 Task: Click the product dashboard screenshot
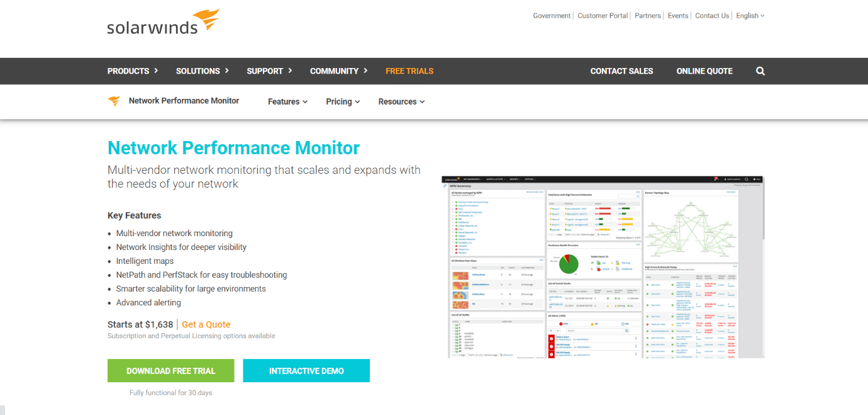click(603, 267)
